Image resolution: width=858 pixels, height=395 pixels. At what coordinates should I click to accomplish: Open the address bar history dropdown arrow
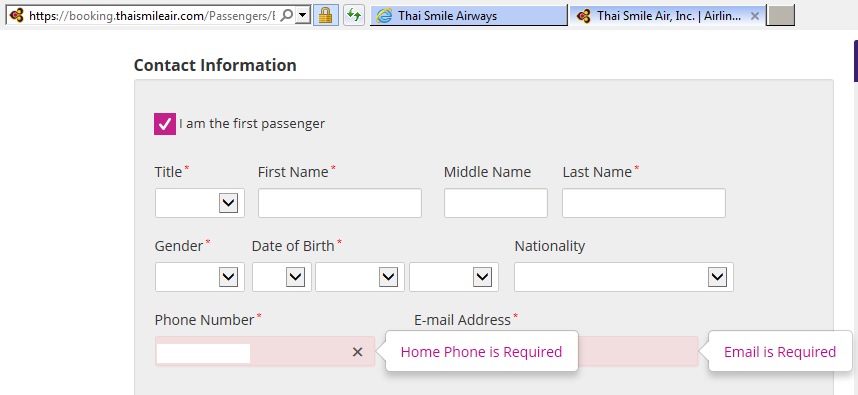(303, 16)
